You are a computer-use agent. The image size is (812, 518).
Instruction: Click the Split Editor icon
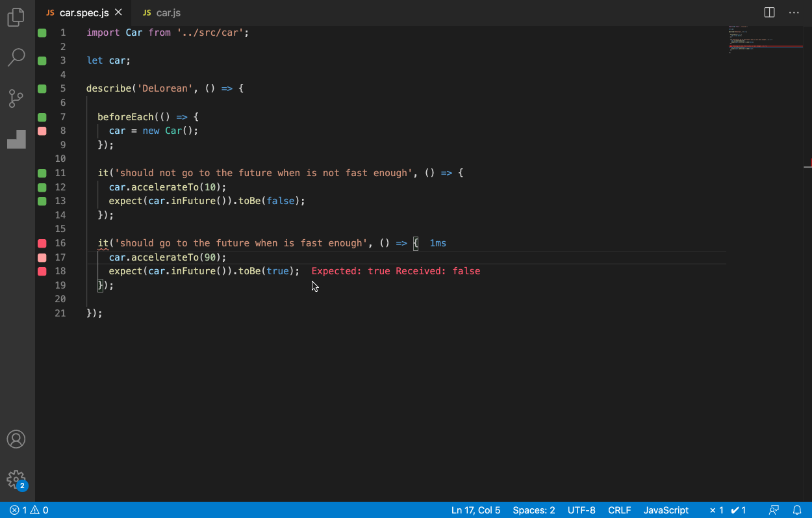pyautogui.click(x=769, y=12)
